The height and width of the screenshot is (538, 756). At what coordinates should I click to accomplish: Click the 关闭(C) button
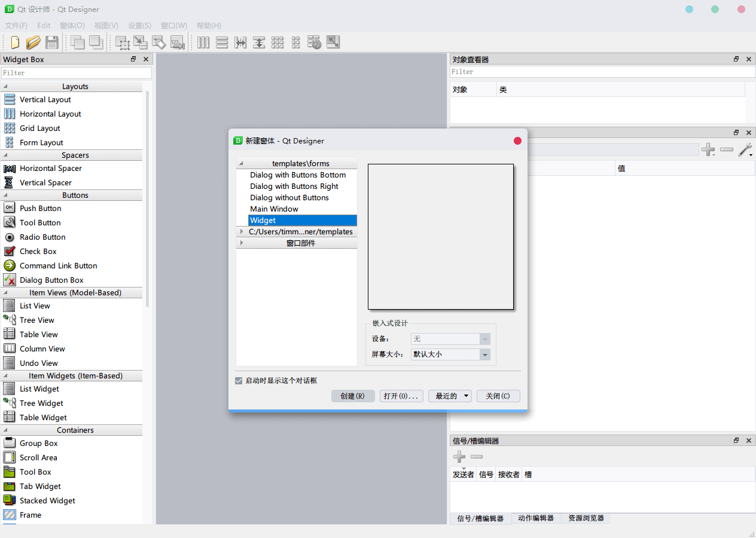click(498, 396)
